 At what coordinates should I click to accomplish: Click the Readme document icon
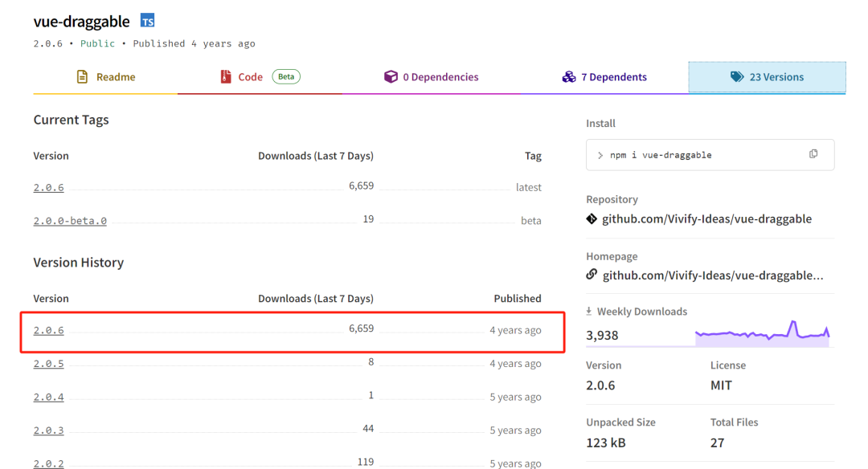coord(82,77)
